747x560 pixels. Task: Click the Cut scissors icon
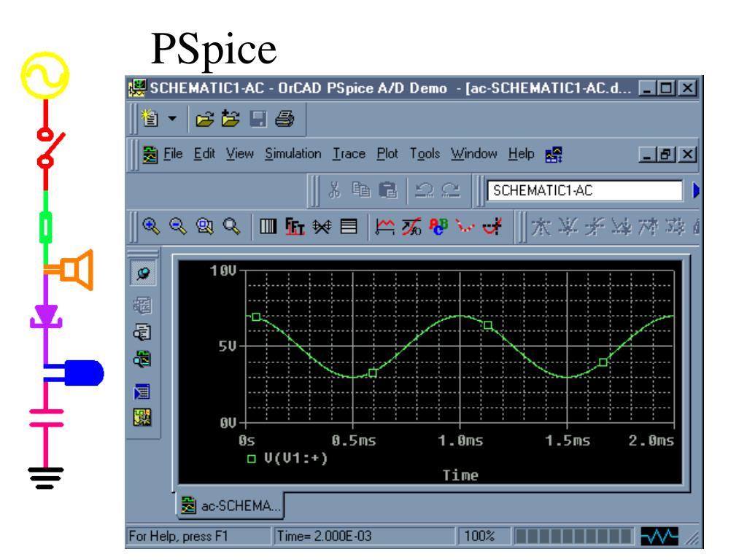pyautogui.click(x=334, y=190)
